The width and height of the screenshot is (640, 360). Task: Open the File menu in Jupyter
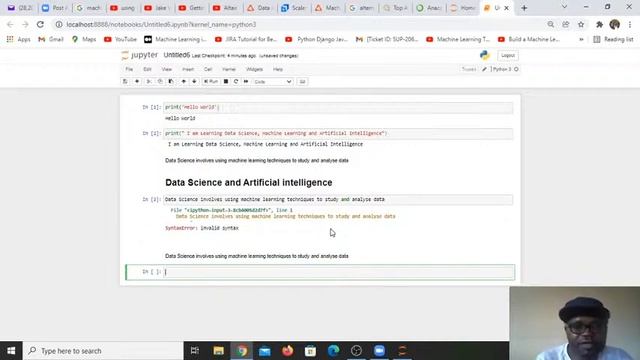pyautogui.click(x=129, y=69)
